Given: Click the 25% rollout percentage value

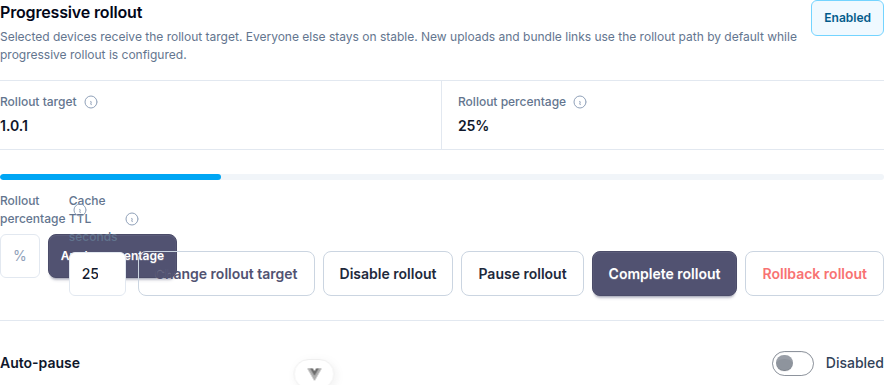Looking at the screenshot, I should click(473, 126).
